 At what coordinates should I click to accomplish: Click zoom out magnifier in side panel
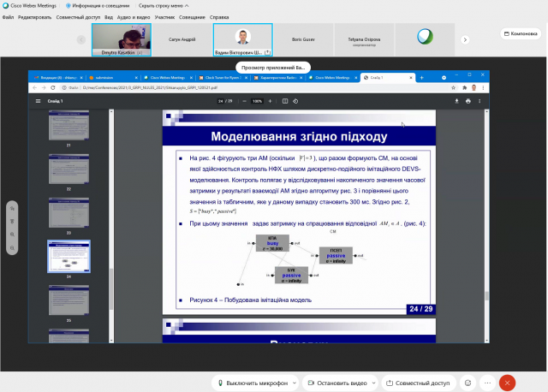[x=12, y=247]
